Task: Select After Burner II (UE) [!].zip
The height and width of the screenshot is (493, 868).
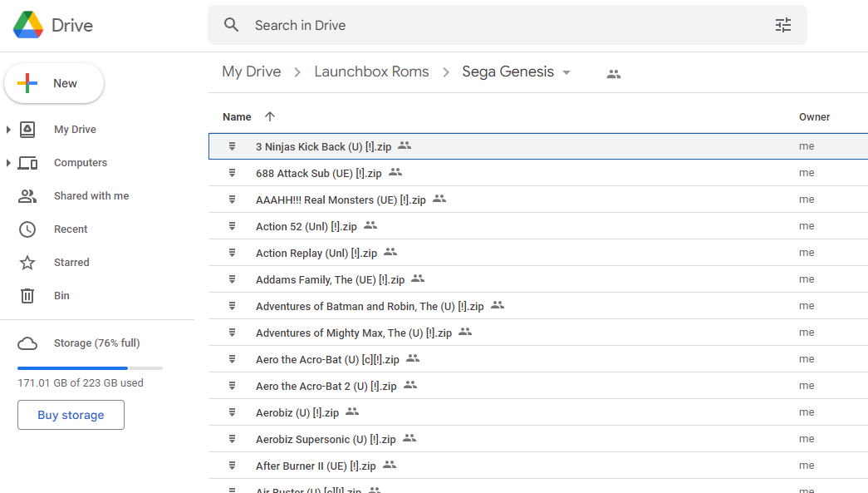Action: [316, 466]
